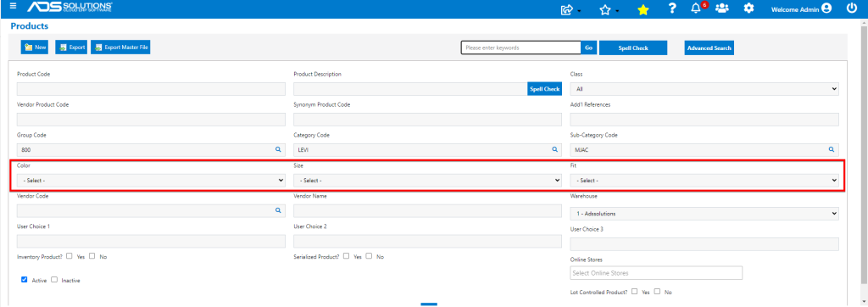Click Go next to keyword search
Viewport: 868px width, 307px height.
point(588,48)
